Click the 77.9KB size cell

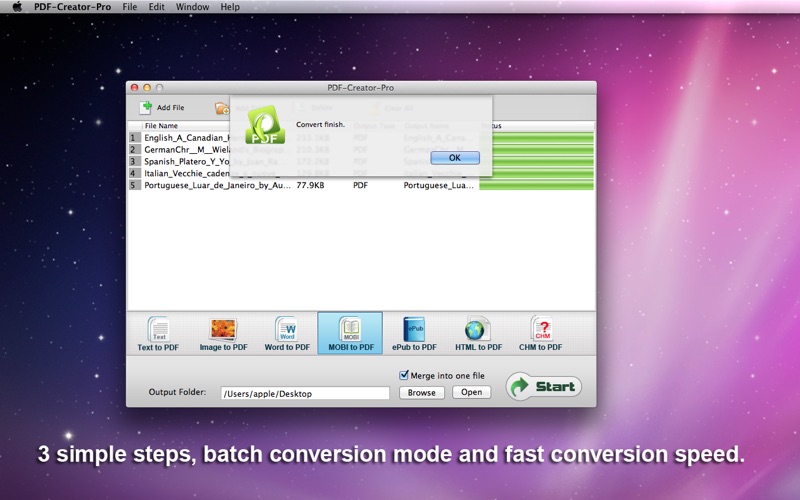click(310, 185)
